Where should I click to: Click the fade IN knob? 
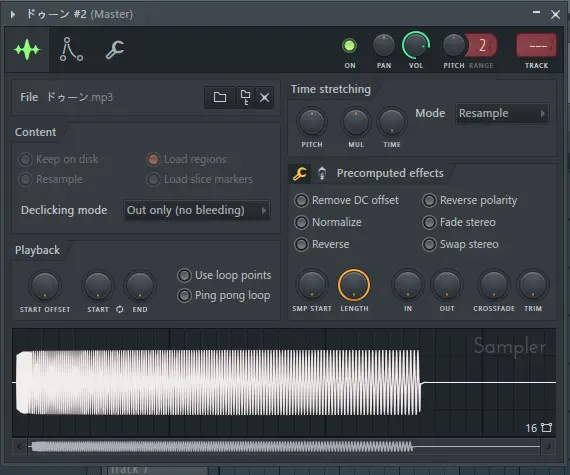[408, 285]
